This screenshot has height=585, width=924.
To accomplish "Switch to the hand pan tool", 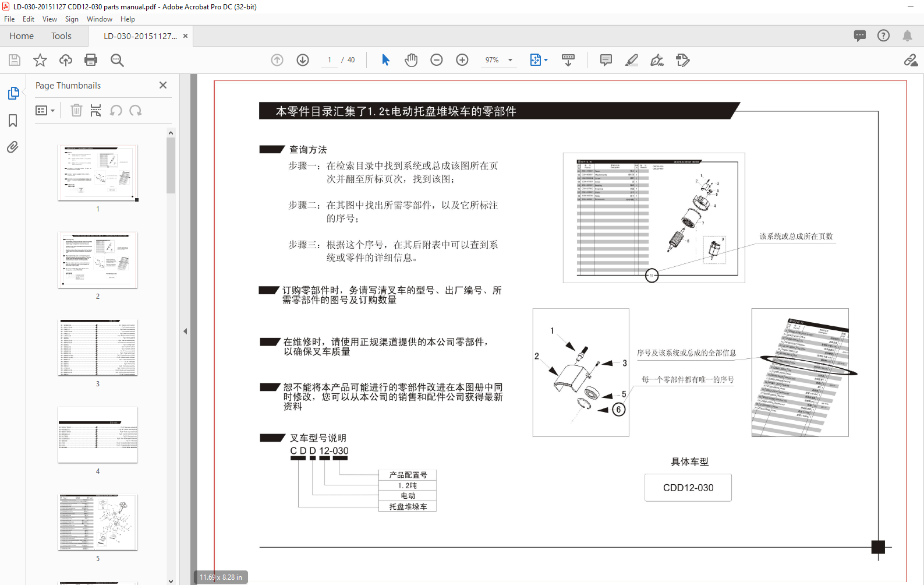I will (x=411, y=60).
